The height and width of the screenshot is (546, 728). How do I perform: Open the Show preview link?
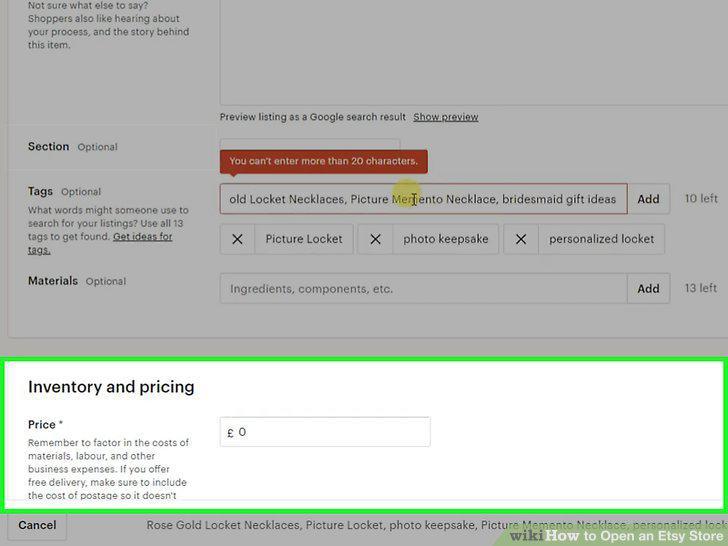[x=446, y=117]
